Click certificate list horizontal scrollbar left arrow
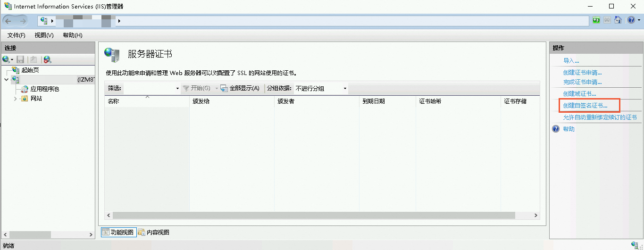Screen dimensions: 644x250 [x=108, y=215]
